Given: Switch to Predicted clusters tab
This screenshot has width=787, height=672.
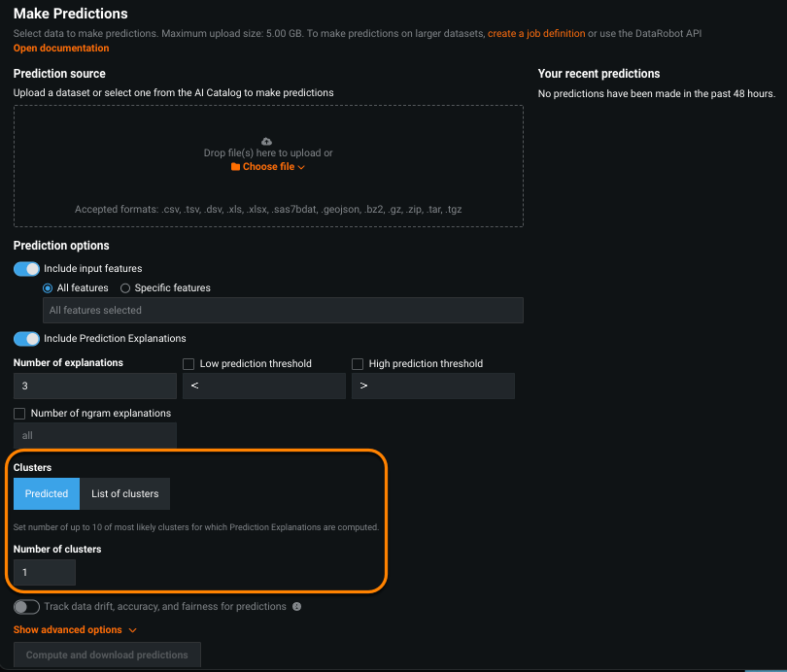Looking at the screenshot, I should 47,493.
